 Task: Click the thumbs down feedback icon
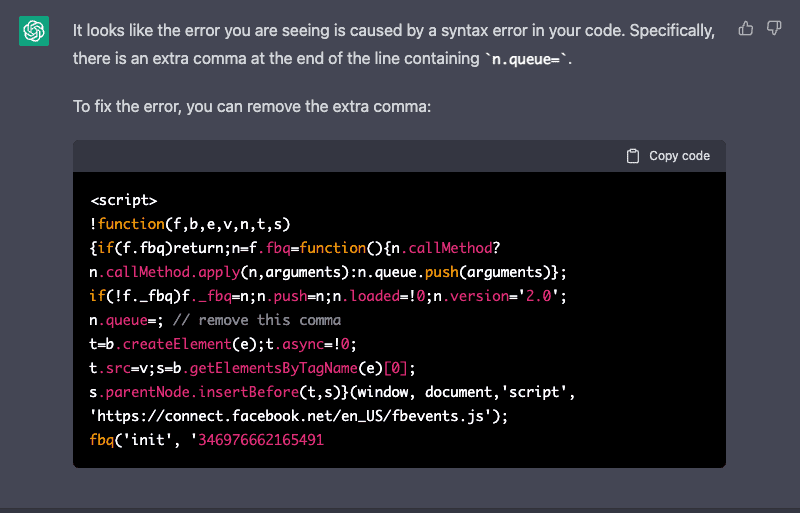(774, 29)
